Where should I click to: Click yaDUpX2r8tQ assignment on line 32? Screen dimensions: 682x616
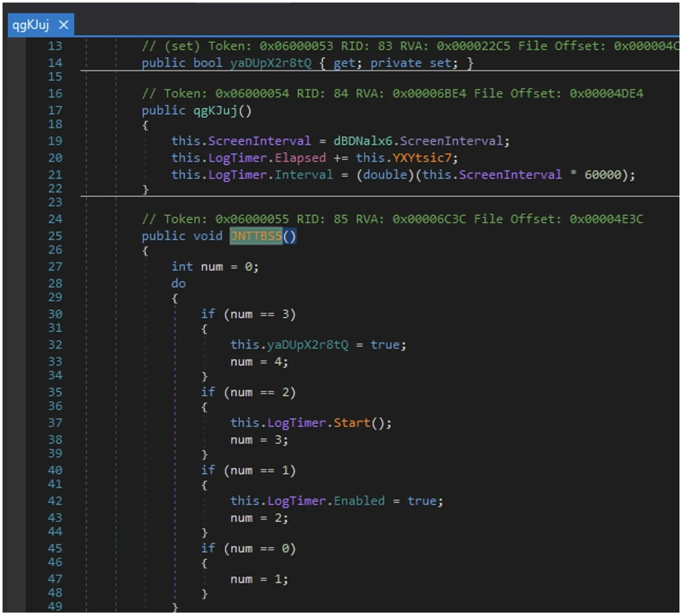click(x=308, y=345)
